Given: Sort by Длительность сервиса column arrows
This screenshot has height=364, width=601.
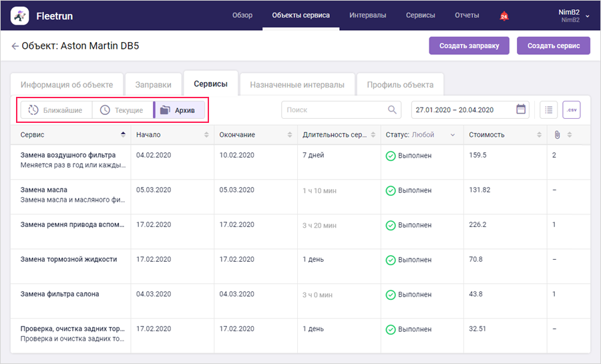Looking at the screenshot, I should coord(373,135).
